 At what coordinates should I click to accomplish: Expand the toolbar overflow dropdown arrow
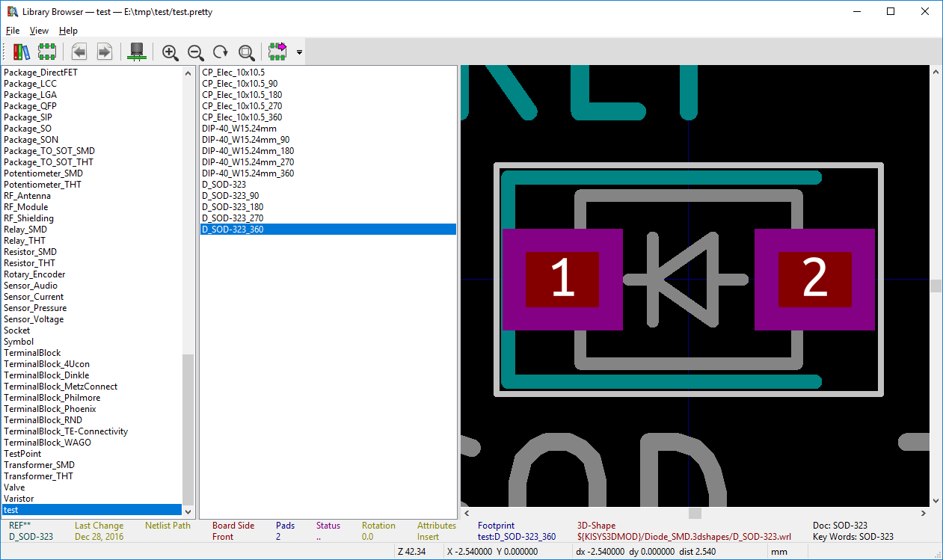click(299, 52)
